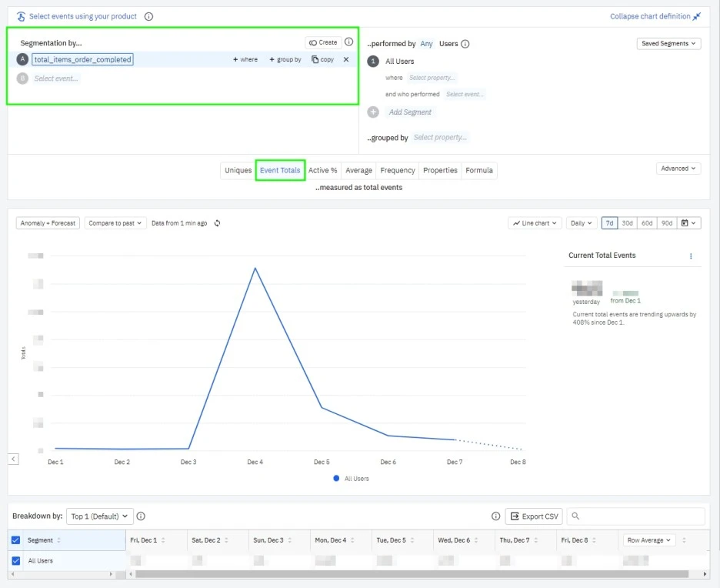
Task: Click the Export CSV button
Action: pyautogui.click(x=534, y=516)
